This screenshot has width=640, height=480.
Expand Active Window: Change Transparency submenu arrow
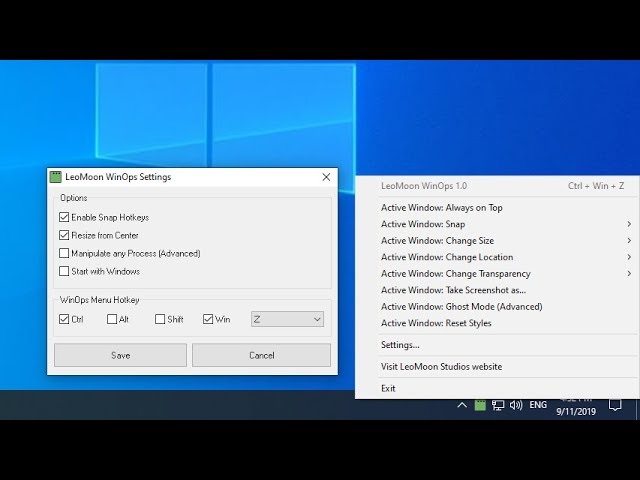coord(629,273)
